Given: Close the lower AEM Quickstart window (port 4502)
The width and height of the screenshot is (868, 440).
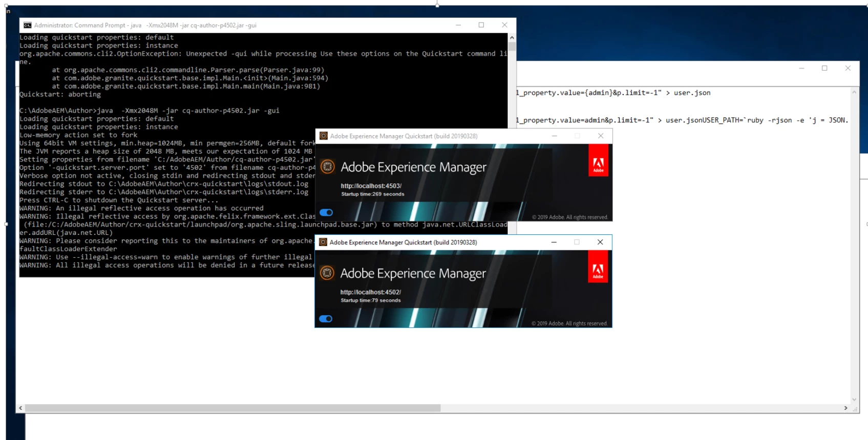Looking at the screenshot, I should 600,243.
